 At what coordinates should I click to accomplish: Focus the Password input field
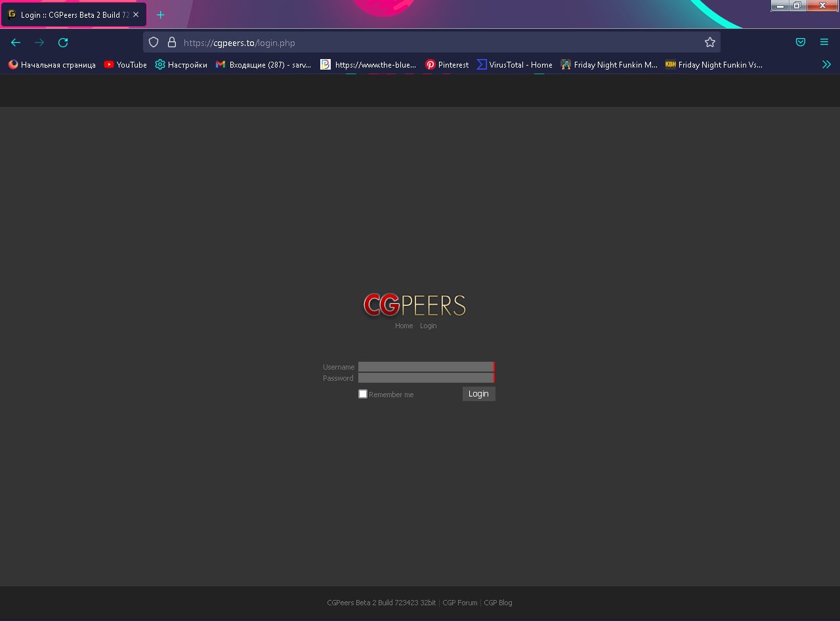click(x=426, y=378)
